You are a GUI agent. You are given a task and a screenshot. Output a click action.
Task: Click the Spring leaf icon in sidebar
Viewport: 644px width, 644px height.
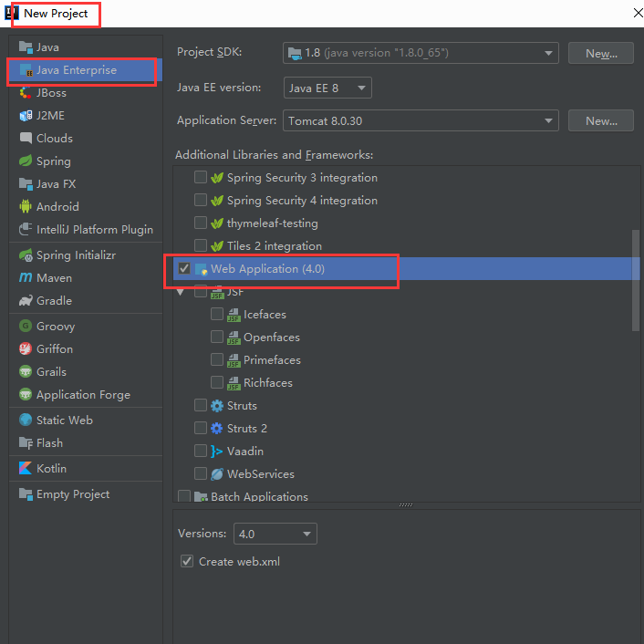26,161
